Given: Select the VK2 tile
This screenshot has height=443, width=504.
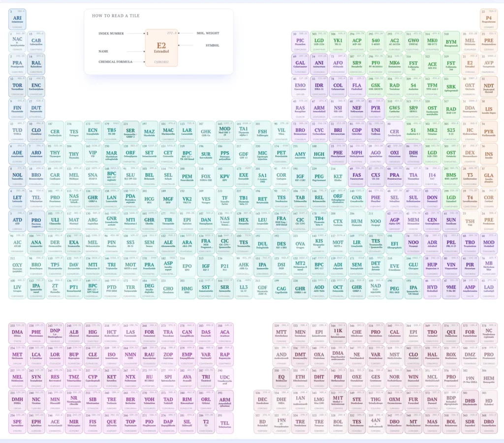Looking at the screenshot, I should coord(187,199).
